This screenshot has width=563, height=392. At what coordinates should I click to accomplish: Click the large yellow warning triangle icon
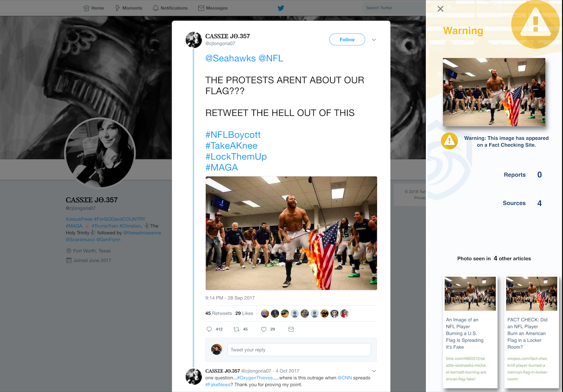(535, 24)
